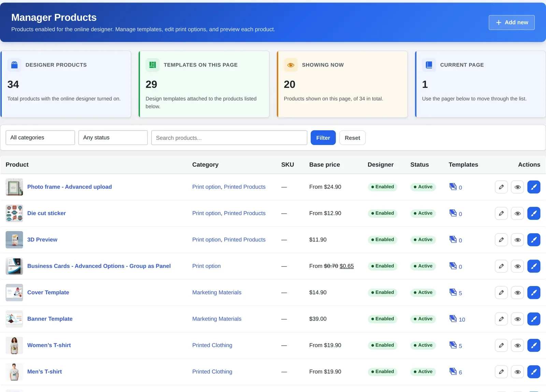This screenshot has width=546, height=392.
Task: Open designer brush for Die cut sticker
Action: click(x=534, y=213)
